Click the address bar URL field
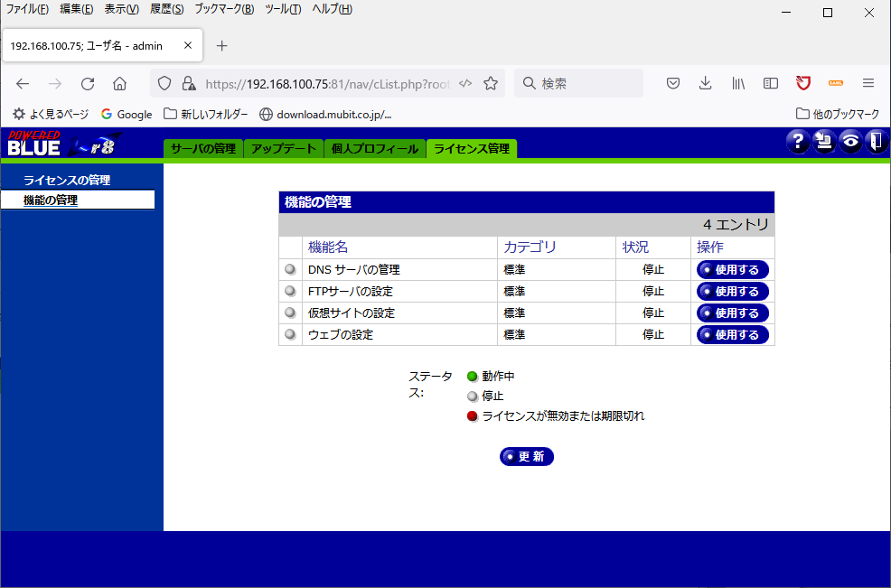This screenshot has width=891, height=588. pyautogui.click(x=328, y=84)
